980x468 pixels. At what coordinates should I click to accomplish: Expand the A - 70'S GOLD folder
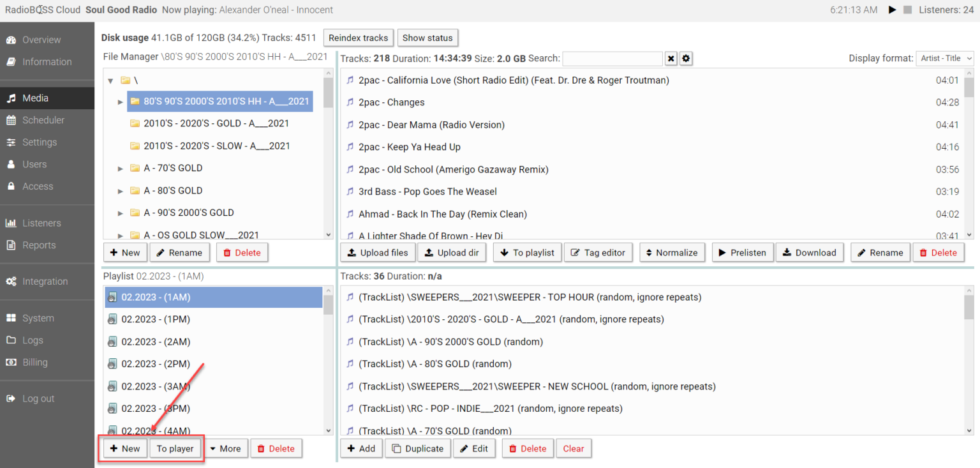[x=120, y=168]
